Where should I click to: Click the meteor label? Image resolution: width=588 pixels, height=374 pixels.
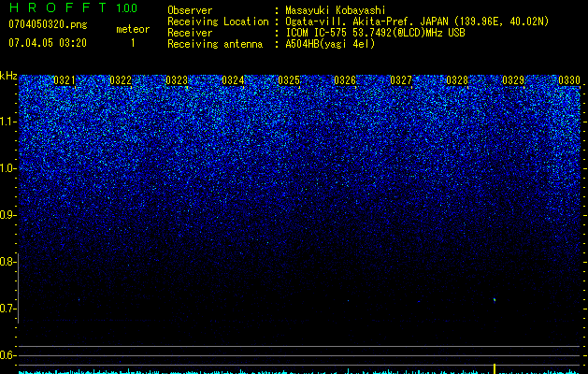[x=133, y=29]
